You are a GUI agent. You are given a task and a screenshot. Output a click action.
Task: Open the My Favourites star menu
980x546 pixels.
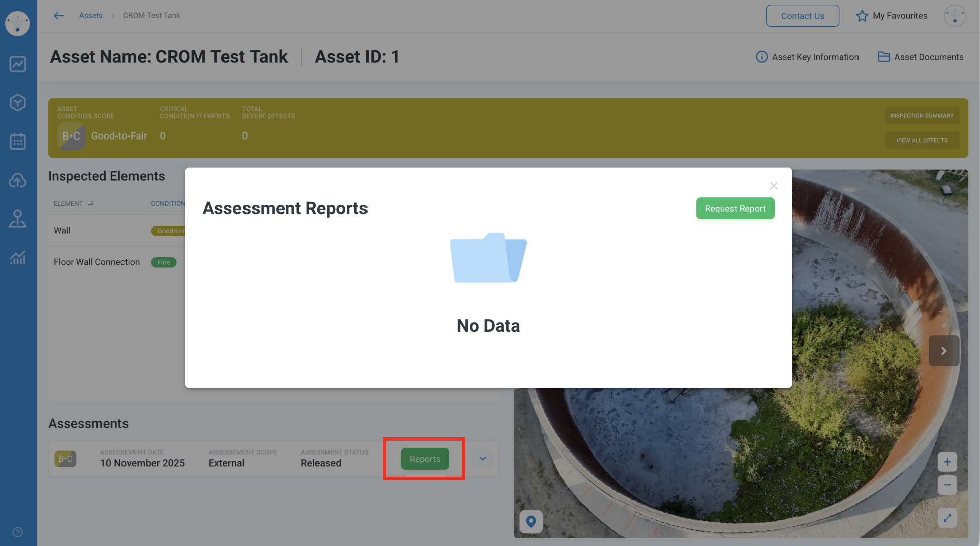(x=892, y=16)
